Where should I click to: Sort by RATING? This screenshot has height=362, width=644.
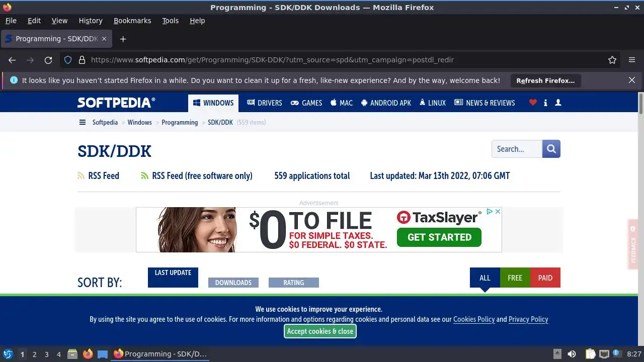point(294,283)
